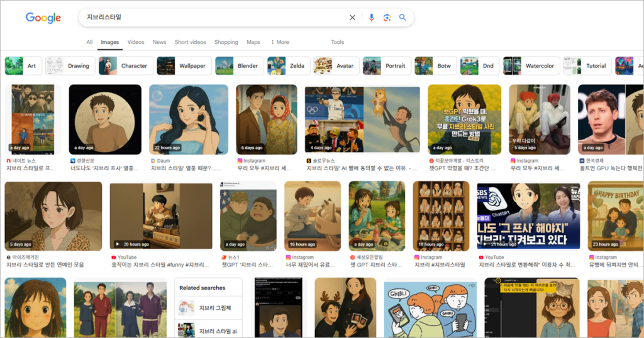Click the 경향신문 source label
Screen dimensions: 644x338
[86, 161]
